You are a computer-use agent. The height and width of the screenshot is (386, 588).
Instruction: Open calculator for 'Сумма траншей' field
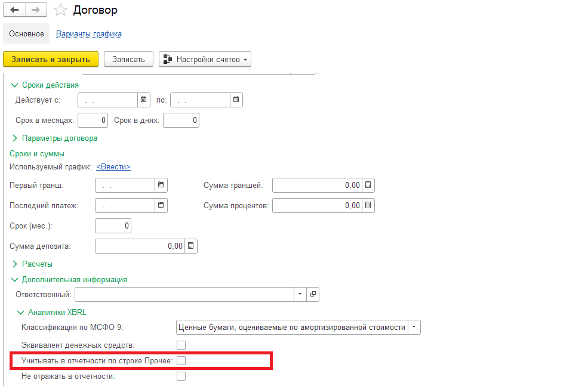[368, 185]
